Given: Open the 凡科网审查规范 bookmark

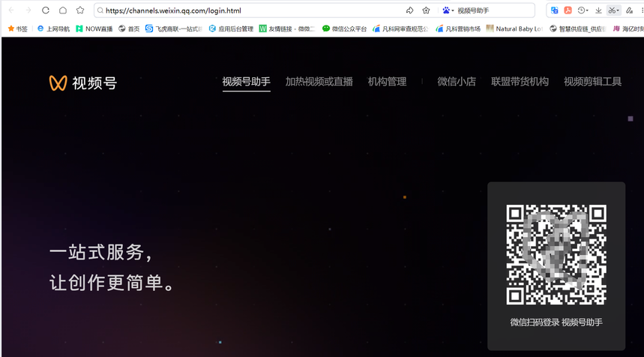Looking at the screenshot, I should (400, 28).
